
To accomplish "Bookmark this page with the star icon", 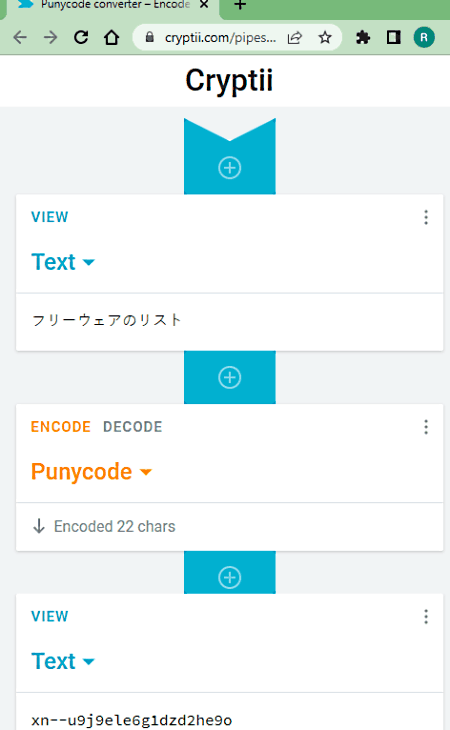I will [x=325, y=37].
